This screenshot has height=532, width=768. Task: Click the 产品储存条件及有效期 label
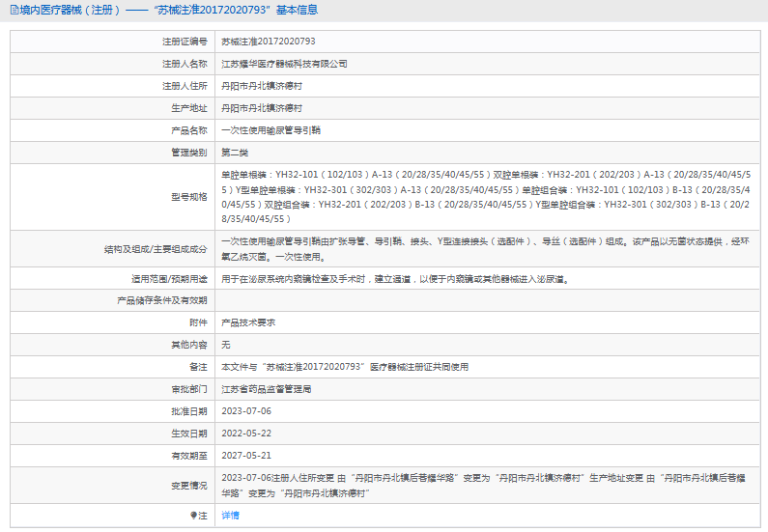(162, 300)
